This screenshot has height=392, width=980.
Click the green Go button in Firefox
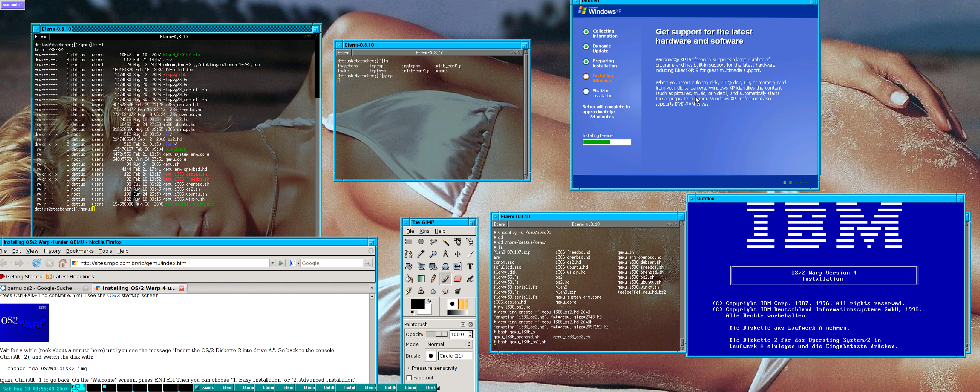pos(281,263)
